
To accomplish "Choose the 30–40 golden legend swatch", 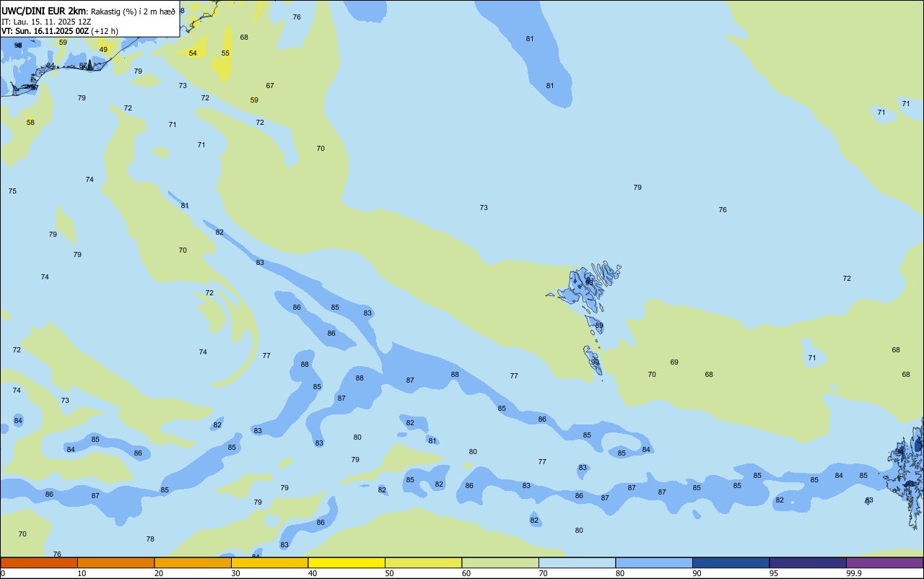I will pyautogui.click(x=269, y=562).
